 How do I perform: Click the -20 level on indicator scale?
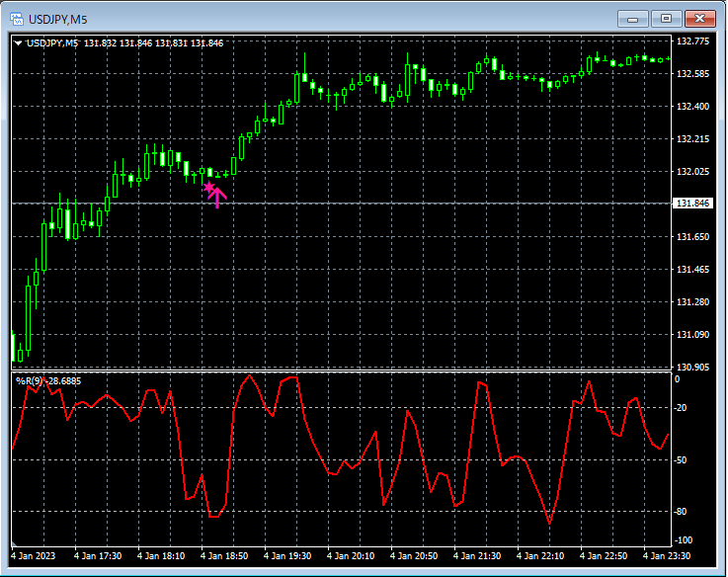point(683,408)
